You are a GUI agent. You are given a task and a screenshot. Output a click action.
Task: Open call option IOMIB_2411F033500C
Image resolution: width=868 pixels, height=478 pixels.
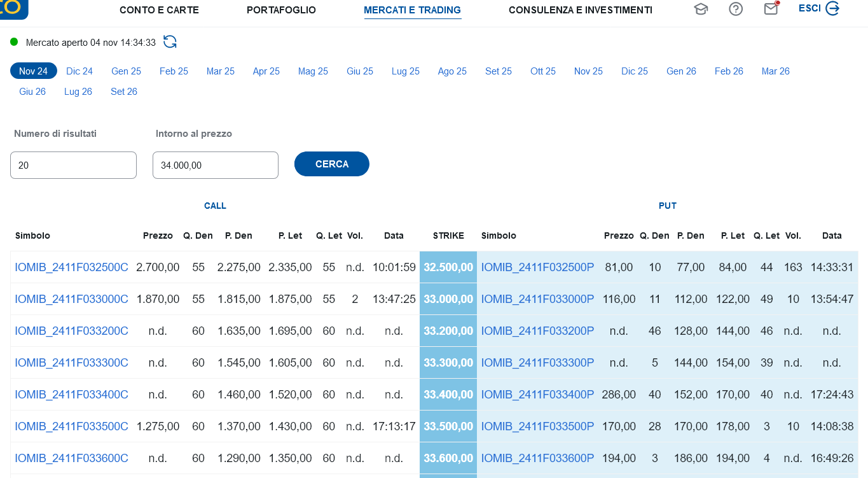(x=72, y=426)
